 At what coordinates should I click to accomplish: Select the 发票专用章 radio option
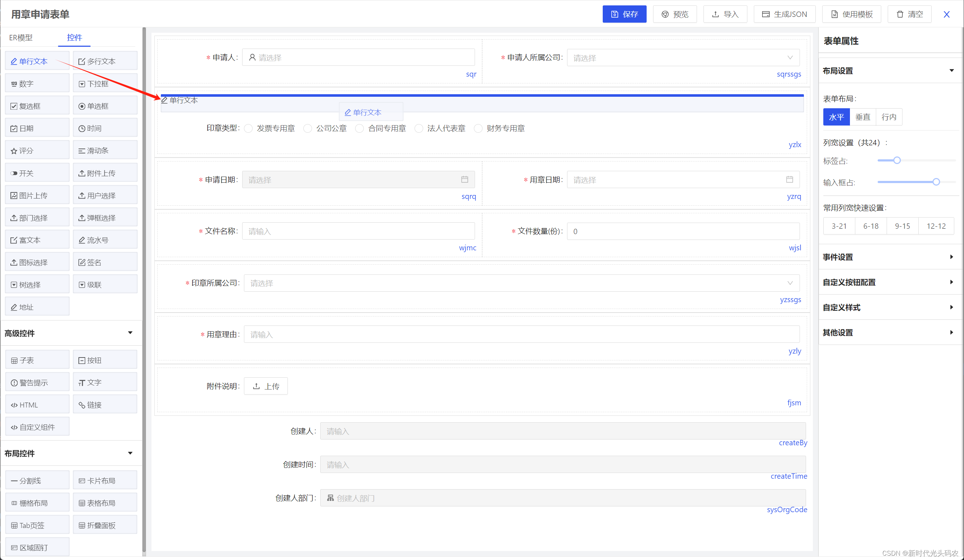coord(249,128)
